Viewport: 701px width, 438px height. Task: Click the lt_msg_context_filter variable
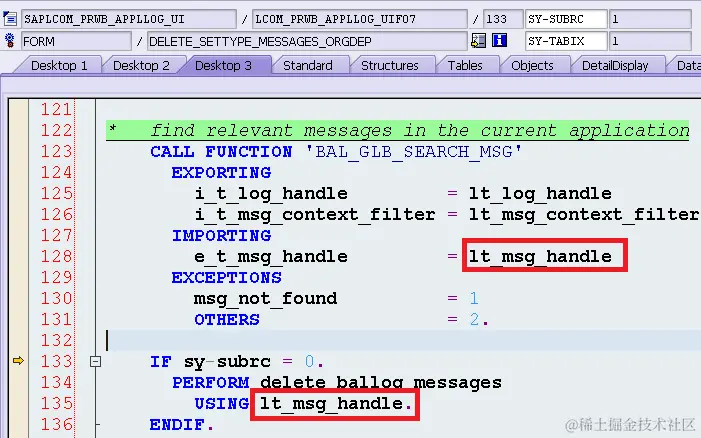(583, 215)
